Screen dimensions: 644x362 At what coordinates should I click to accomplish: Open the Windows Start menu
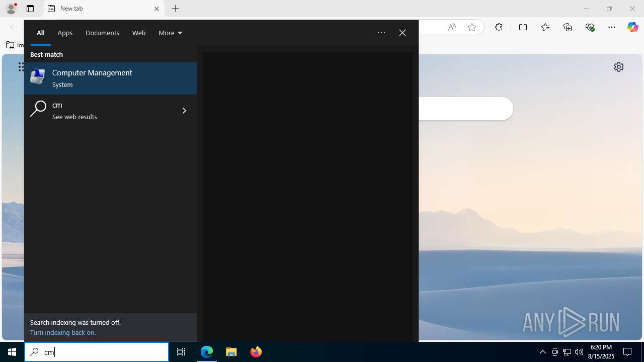pos(12,352)
